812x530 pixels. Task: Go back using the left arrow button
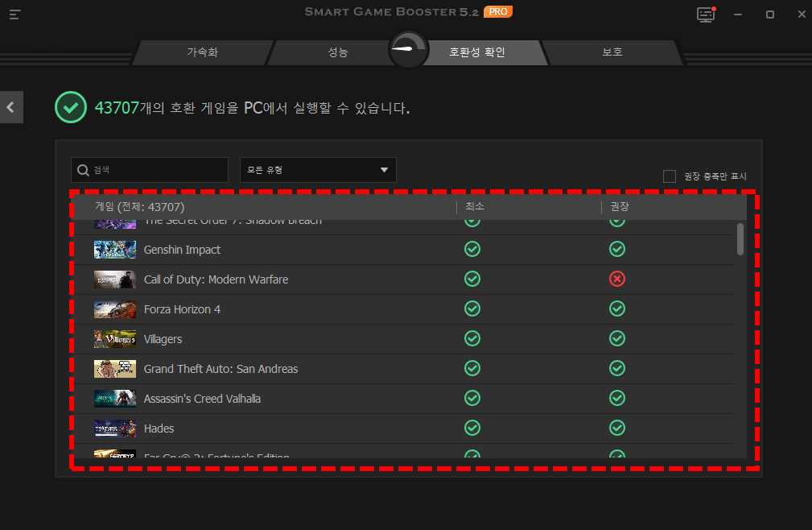11,107
